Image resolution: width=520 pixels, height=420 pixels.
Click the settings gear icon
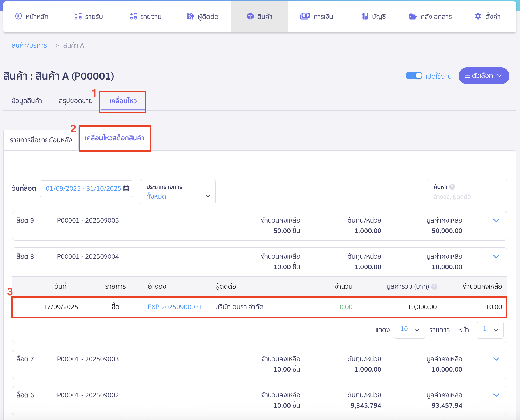(x=478, y=17)
